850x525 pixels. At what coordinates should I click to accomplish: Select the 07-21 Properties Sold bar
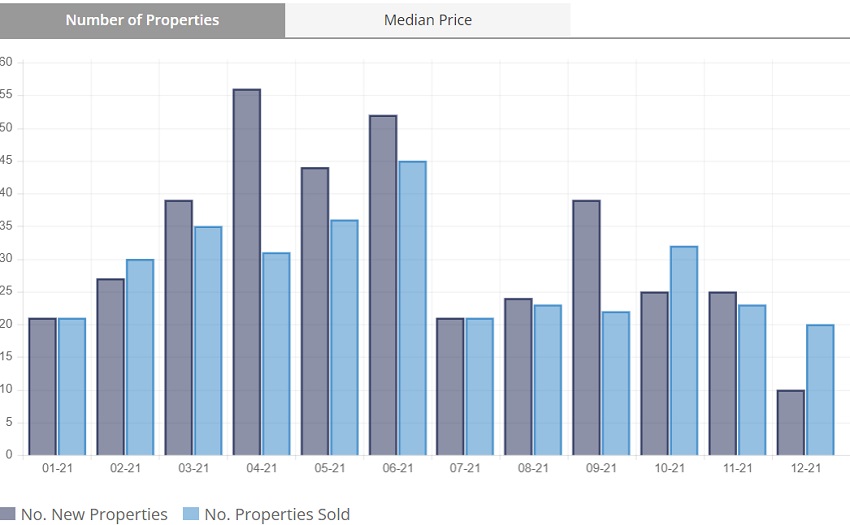[480, 386]
